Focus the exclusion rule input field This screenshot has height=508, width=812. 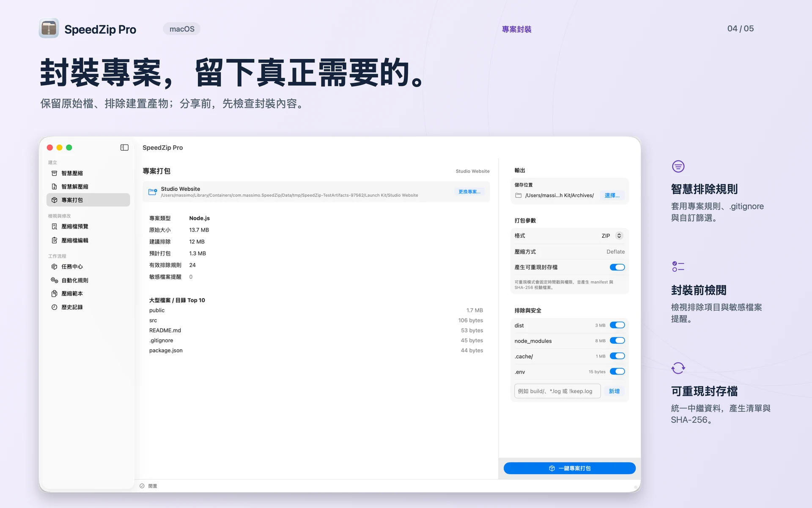pyautogui.click(x=557, y=391)
